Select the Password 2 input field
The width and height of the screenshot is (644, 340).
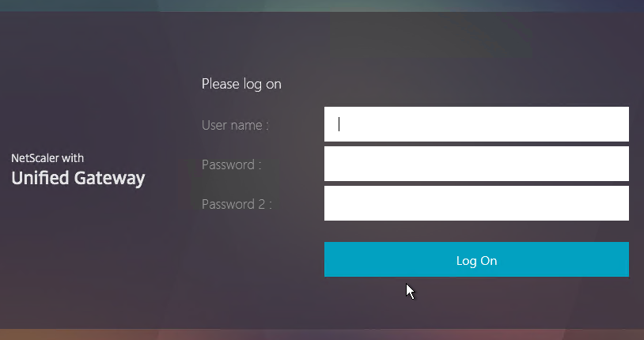click(476, 203)
